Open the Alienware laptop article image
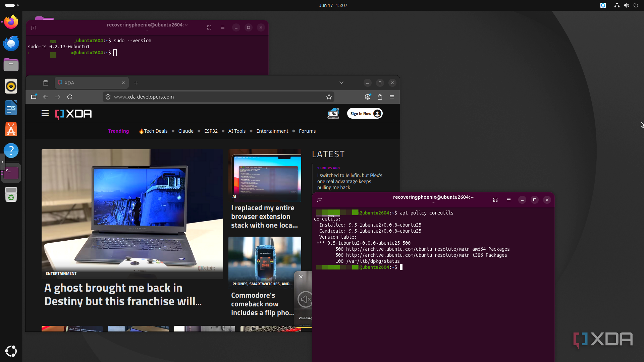 pos(132,214)
